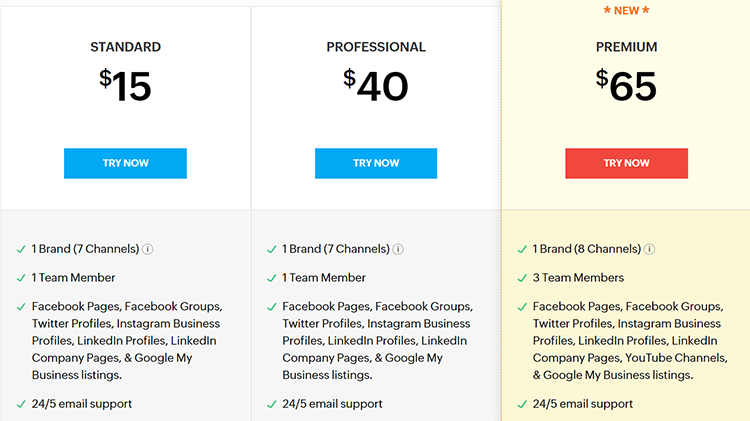750x421 pixels.
Task: Open info icon beside Standard 1 Brand (7 Channels)
Action: (x=147, y=249)
